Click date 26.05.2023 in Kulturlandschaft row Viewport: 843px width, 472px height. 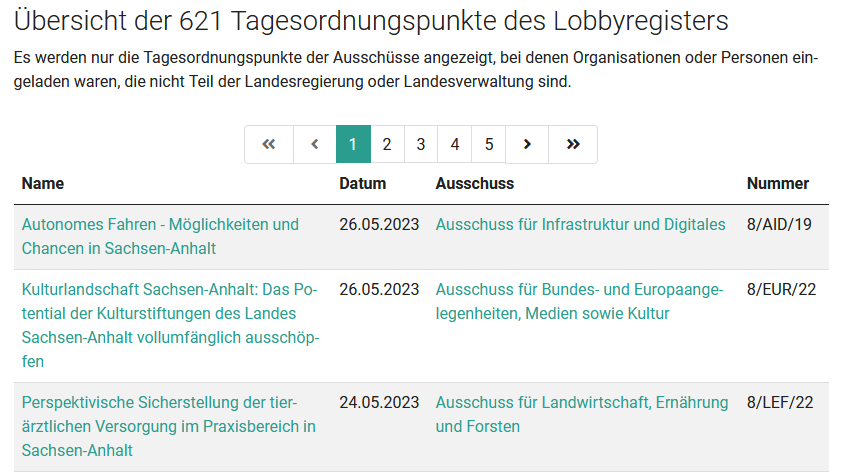[379, 290]
